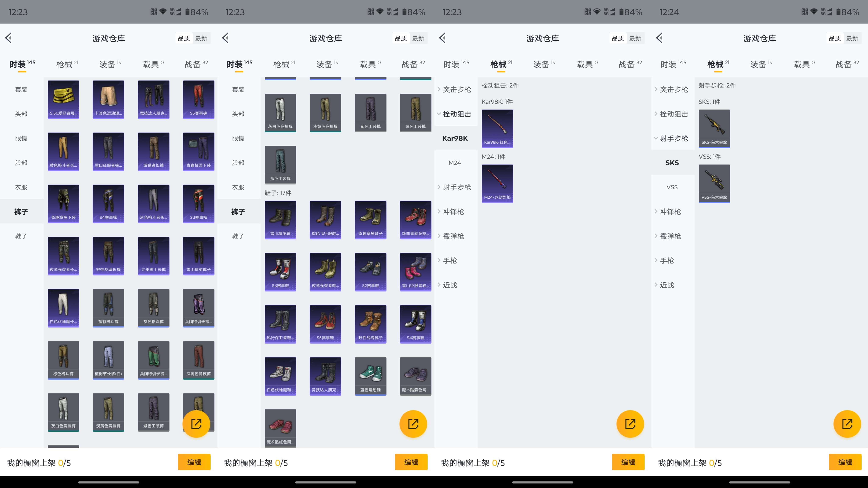Open the SKS-乌木金纹 weapon skin icon
The height and width of the screenshot is (488, 868).
tap(714, 129)
